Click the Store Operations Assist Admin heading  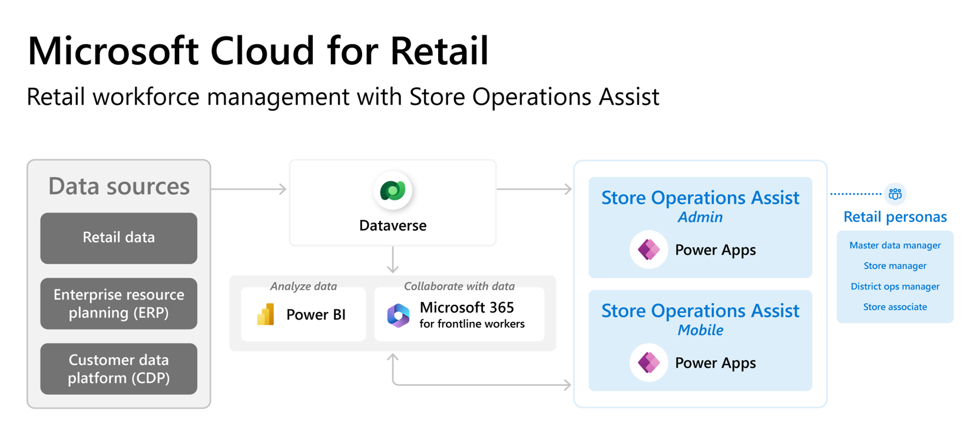tap(700, 198)
